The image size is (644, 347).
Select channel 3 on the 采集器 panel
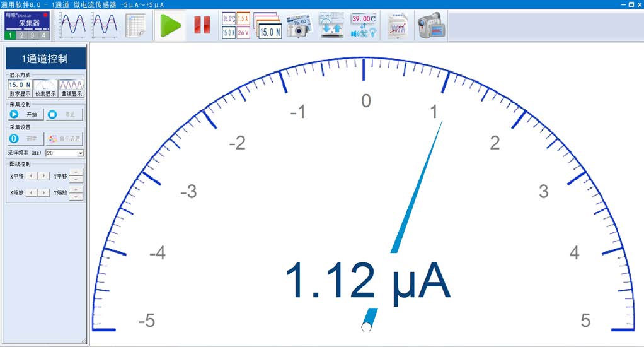(32, 35)
